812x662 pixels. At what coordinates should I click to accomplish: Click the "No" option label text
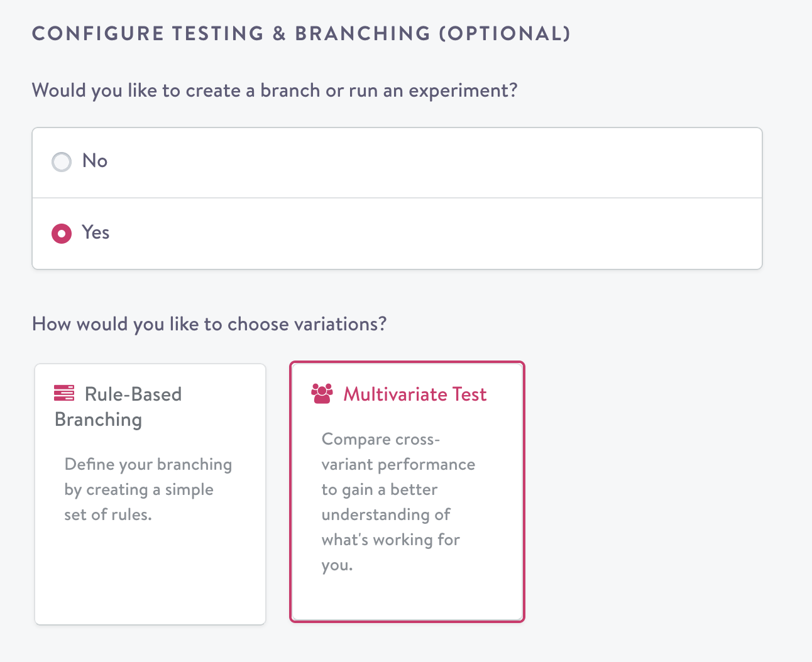tap(95, 161)
